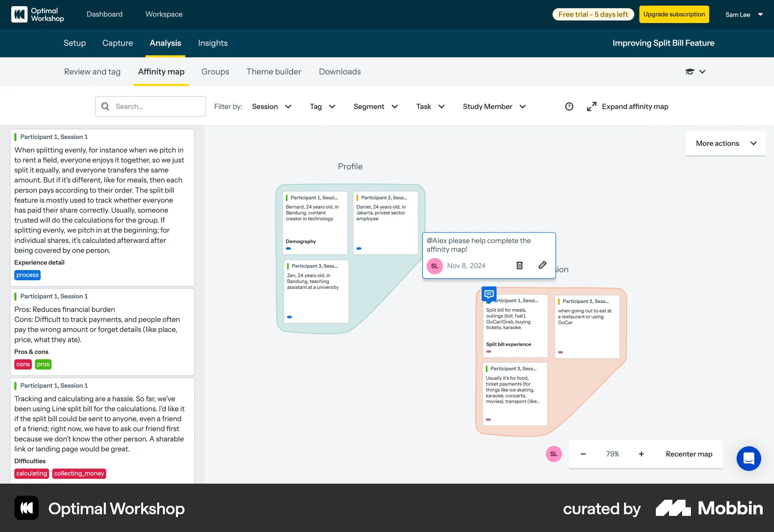
Task: Click Recenter map
Action: click(689, 454)
